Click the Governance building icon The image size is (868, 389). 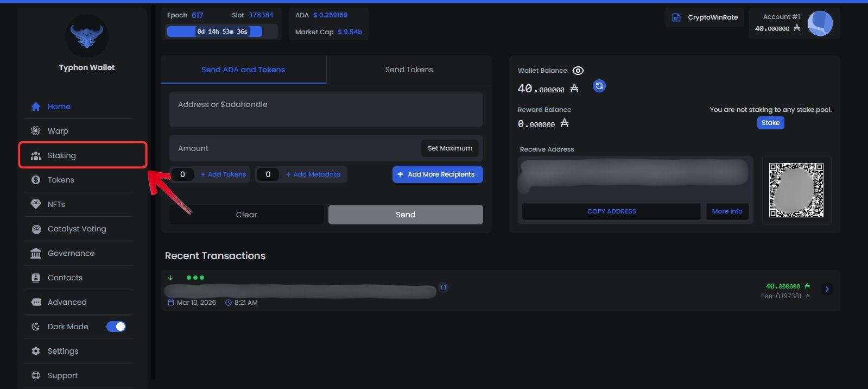pos(36,253)
